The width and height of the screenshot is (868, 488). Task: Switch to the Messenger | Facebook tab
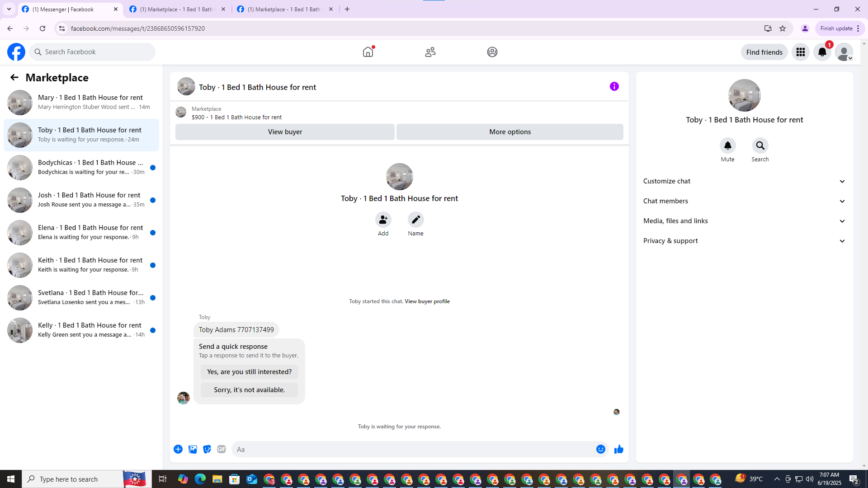(70, 9)
